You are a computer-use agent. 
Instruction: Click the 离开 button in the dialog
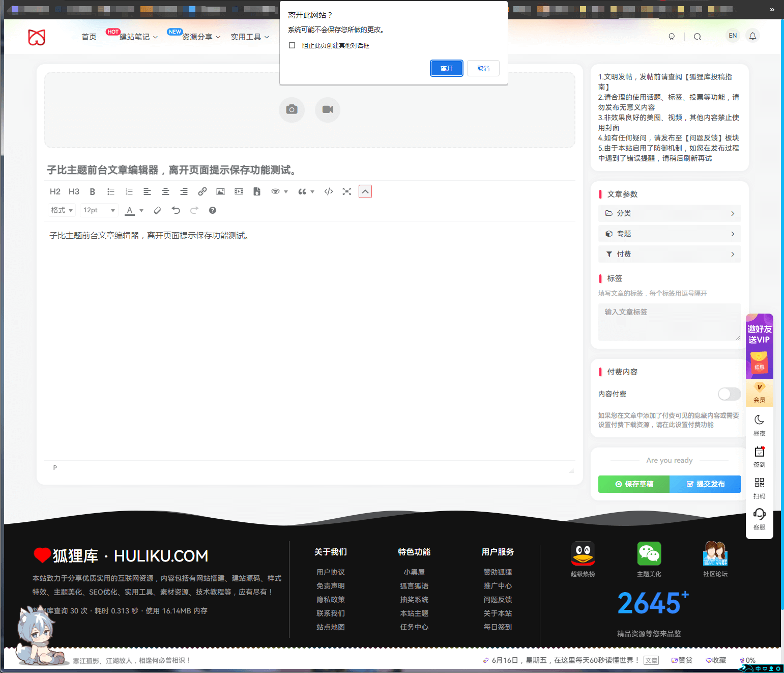446,68
